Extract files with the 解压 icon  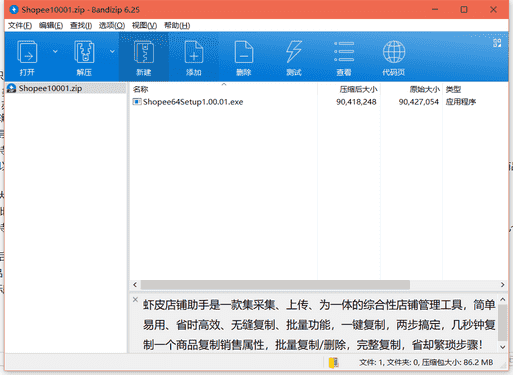pos(84,57)
